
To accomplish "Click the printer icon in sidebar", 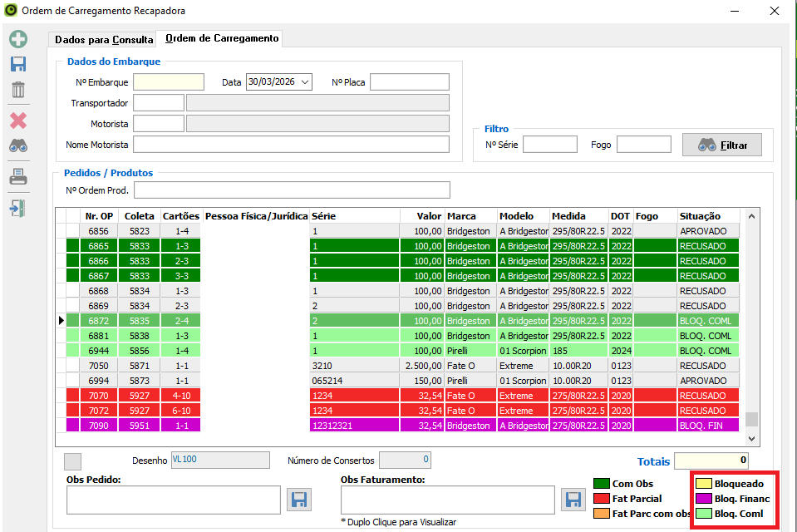I will pos(18,177).
